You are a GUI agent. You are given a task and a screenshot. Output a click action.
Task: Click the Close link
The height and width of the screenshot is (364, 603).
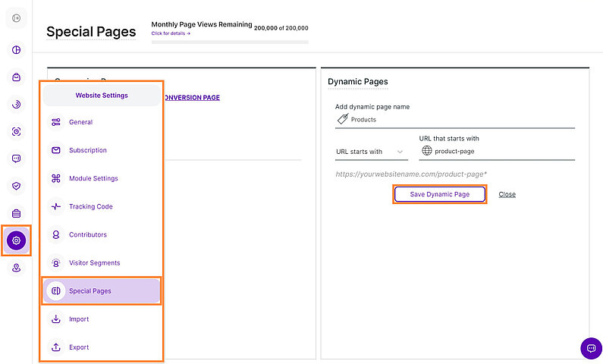[507, 194]
